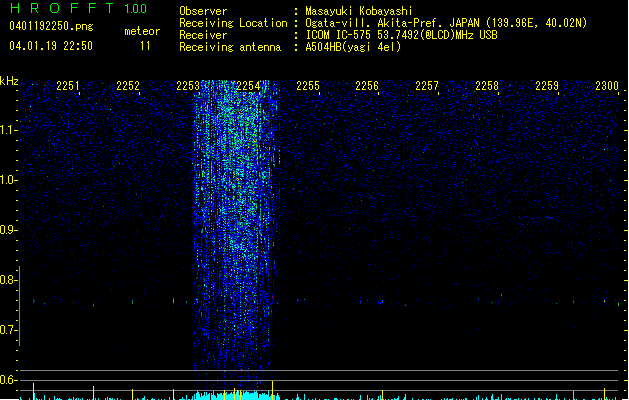Click the 0.7 kHz frequency label
The image size is (629, 400).
[8, 330]
